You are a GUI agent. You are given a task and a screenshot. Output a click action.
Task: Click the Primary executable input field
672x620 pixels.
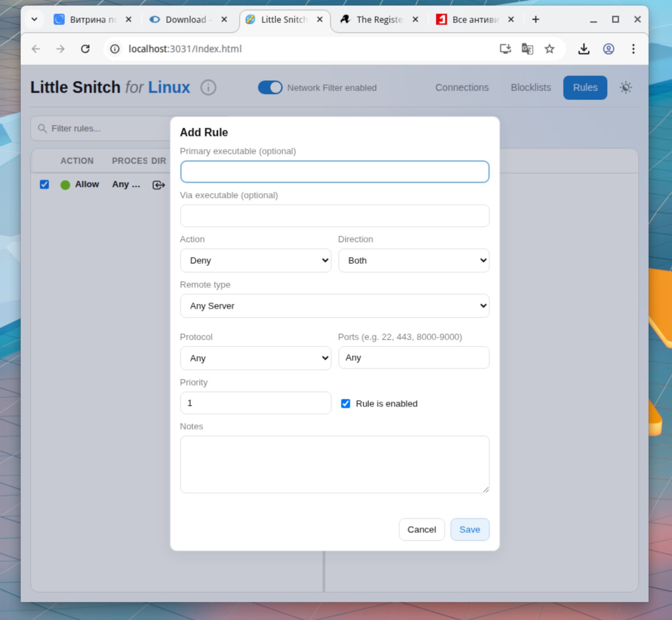click(334, 172)
